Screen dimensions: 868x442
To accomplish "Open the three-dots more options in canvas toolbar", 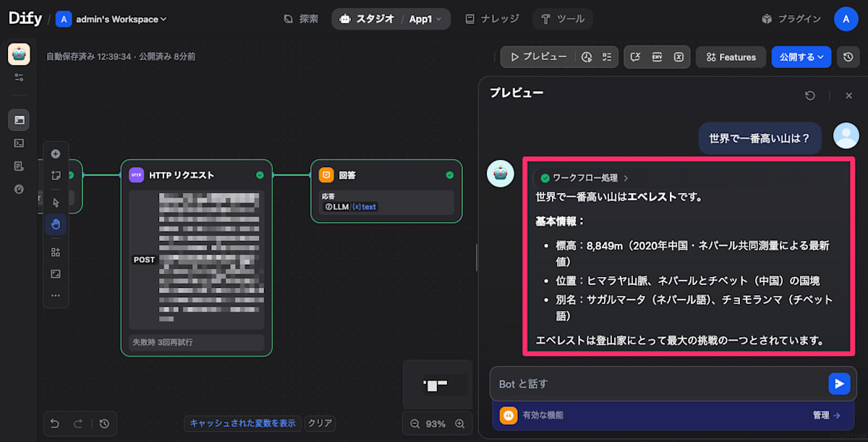I will click(56, 295).
